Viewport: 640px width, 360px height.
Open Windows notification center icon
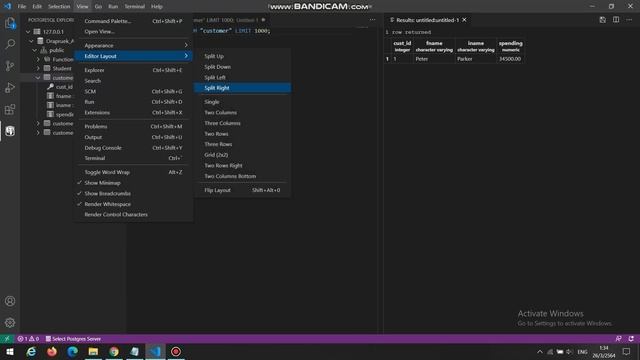click(x=626, y=351)
